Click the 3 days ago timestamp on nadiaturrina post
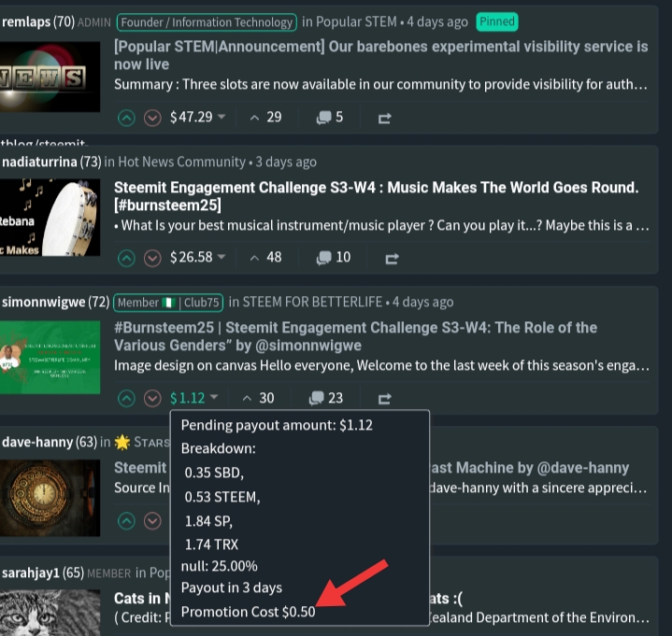This screenshot has height=636, width=672. click(x=286, y=162)
